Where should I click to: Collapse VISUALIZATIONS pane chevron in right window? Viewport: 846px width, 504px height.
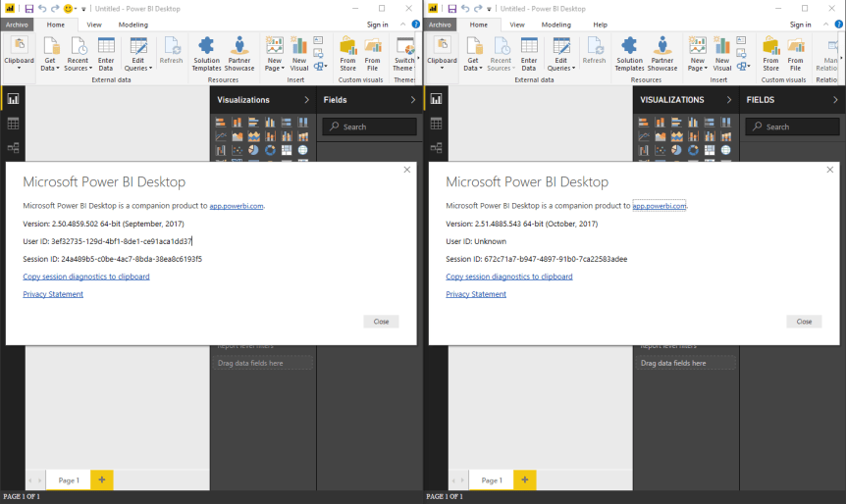(x=729, y=100)
